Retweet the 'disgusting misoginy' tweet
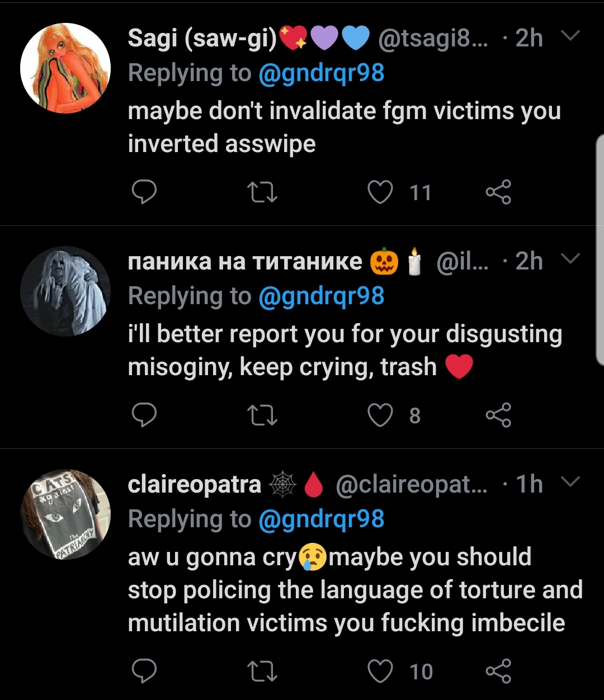Screen dimensions: 604x700 (x=262, y=416)
